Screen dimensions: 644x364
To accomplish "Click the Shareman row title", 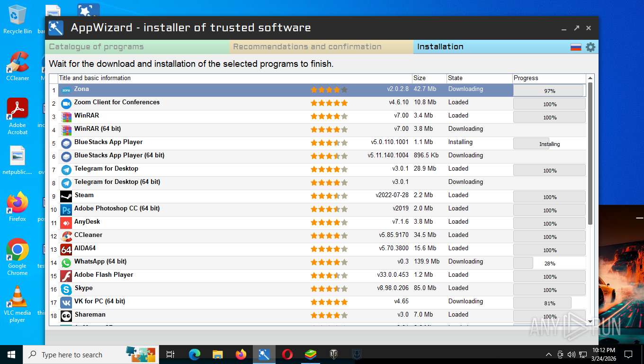I will tap(90, 315).
